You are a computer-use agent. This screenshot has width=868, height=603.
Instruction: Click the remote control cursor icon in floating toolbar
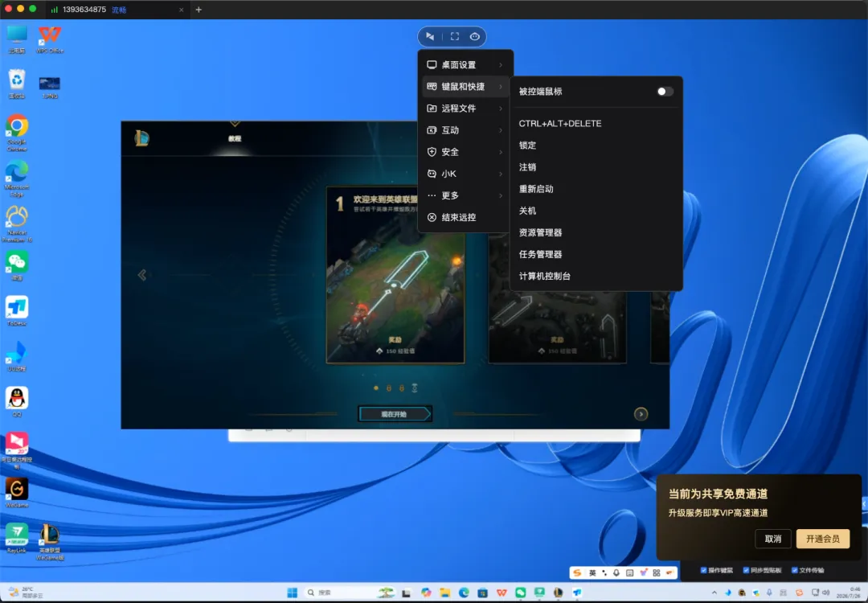coord(429,36)
